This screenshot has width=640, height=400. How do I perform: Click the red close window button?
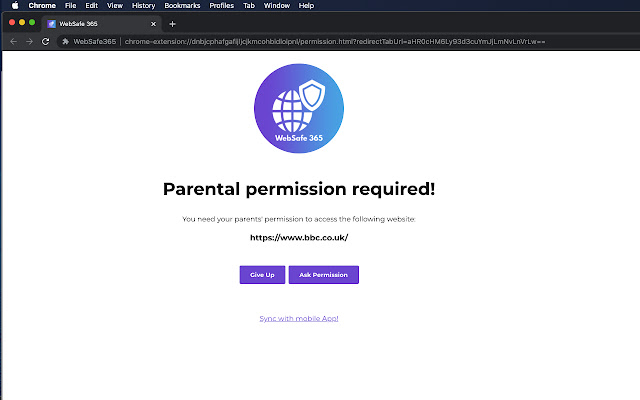[12, 22]
